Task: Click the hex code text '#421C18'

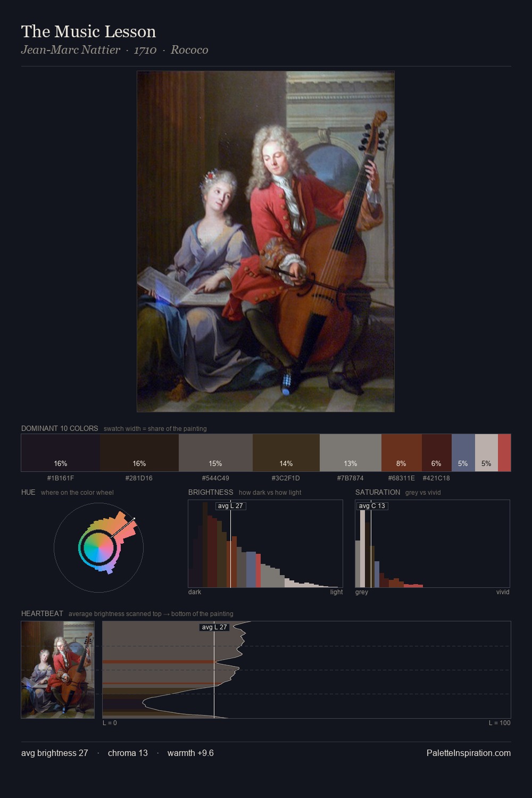Action: [436, 478]
